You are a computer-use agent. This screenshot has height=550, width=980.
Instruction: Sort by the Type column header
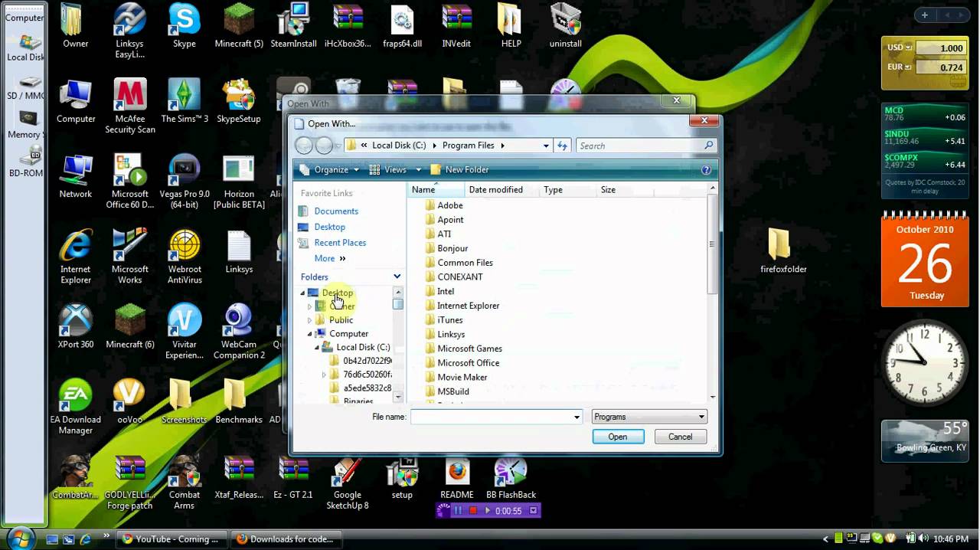[x=567, y=190]
